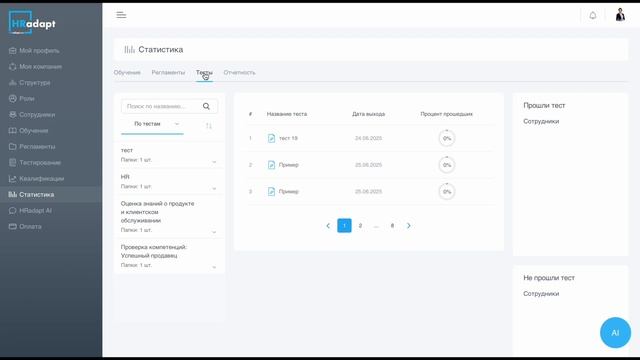Image resolution: width=640 pixels, height=360 pixels.
Task: Open the user avatar menu
Action: click(620, 15)
